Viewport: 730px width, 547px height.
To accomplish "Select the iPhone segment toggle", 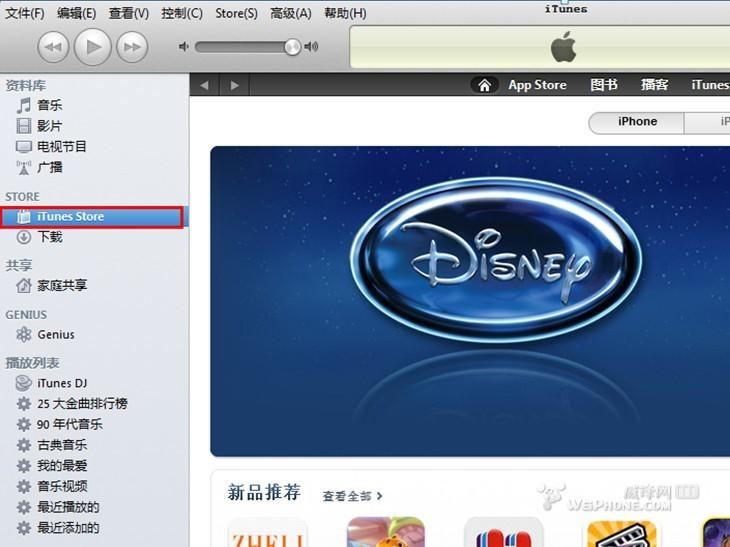I will coord(637,122).
